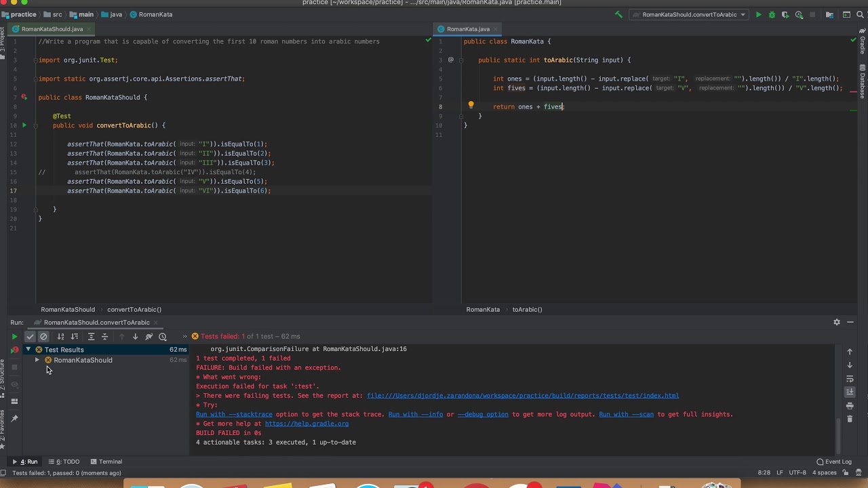
Task: Click the --debug option link
Action: [483, 414]
